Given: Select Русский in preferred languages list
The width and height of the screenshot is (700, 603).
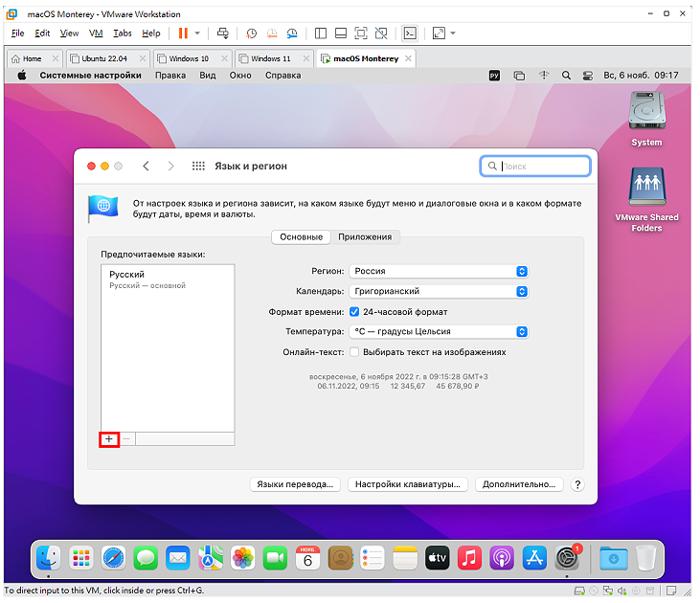Looking at the screenshot, I should coord(168,279).
